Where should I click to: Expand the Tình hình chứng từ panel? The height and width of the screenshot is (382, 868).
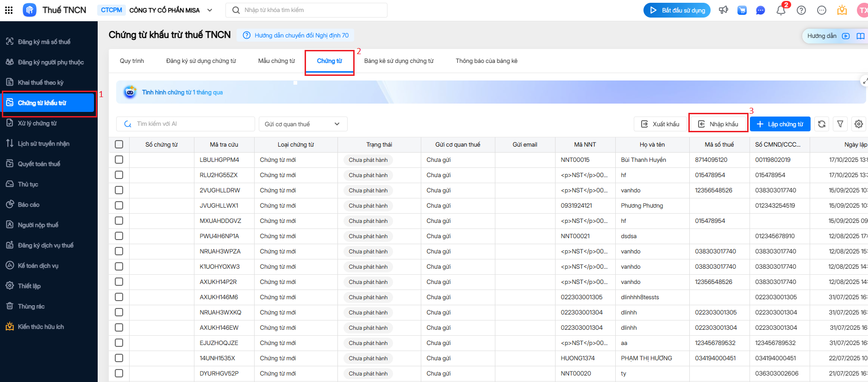[x=864, y=81]
